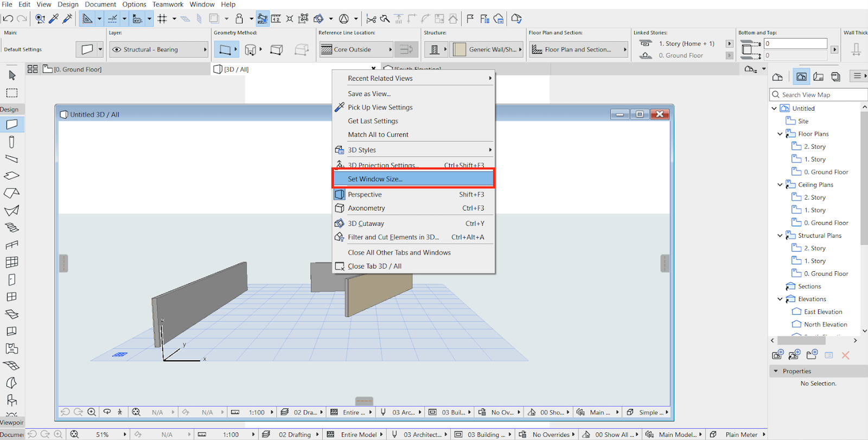Collapse the Floor Plans tree folder
This screenshot has width=868, height=440.
780,134
